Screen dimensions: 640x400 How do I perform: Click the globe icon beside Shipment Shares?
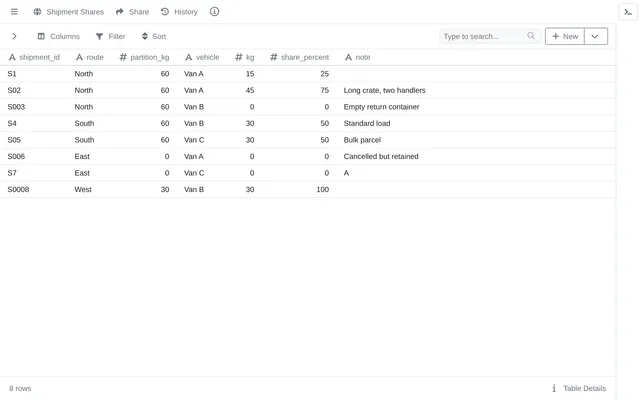pyautogui.click(x=37, y=12)
